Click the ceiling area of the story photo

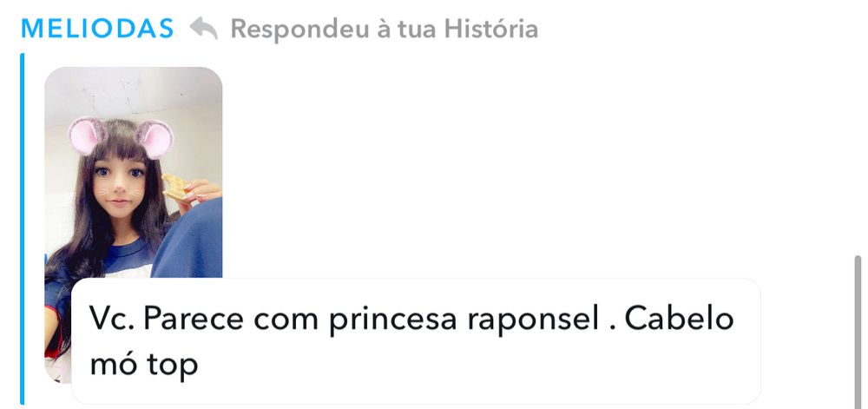(134, 91)
